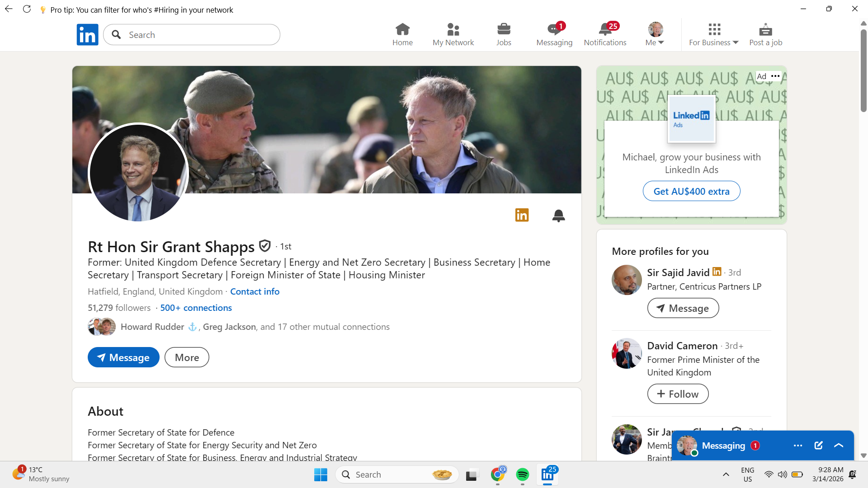The height and width of the screenshot is (488, 868).
Task: Open Post a job menu item
Action: click(x=765, y=35)
